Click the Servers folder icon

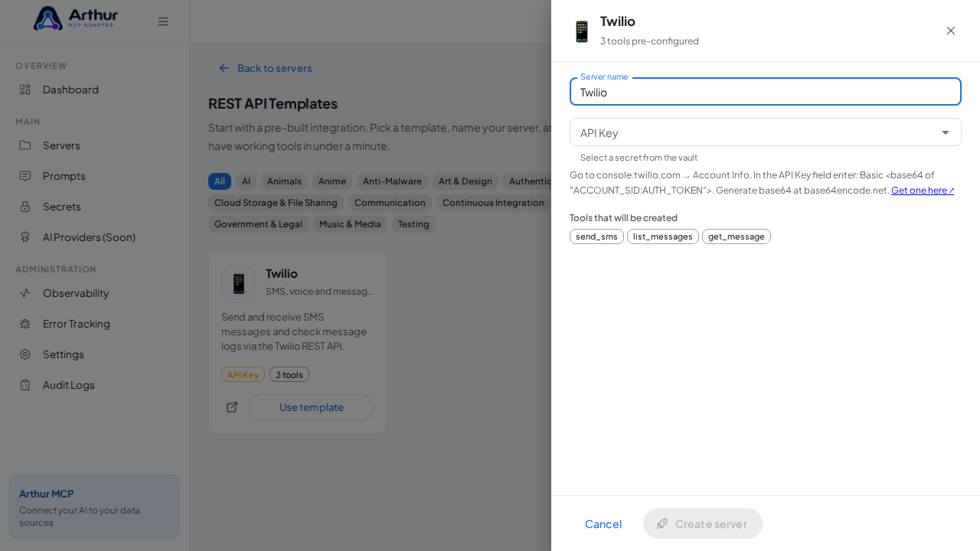click(x=25, y=145)
